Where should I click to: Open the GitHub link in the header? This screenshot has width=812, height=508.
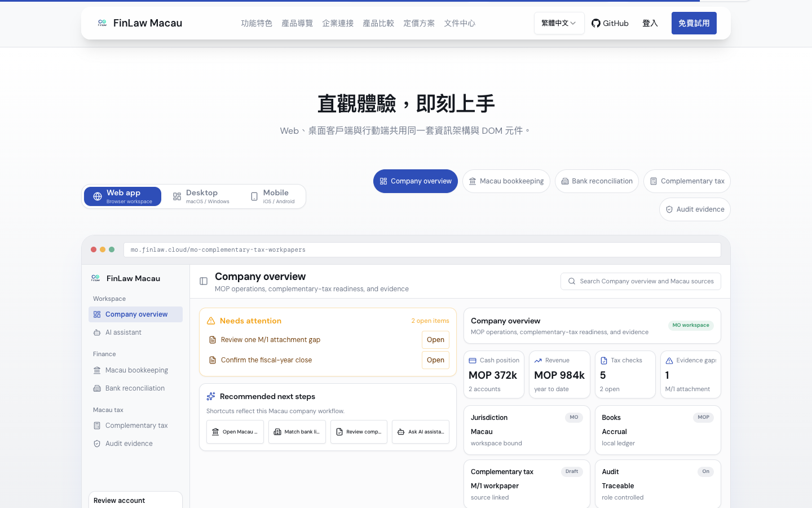(x=610, y=23)
